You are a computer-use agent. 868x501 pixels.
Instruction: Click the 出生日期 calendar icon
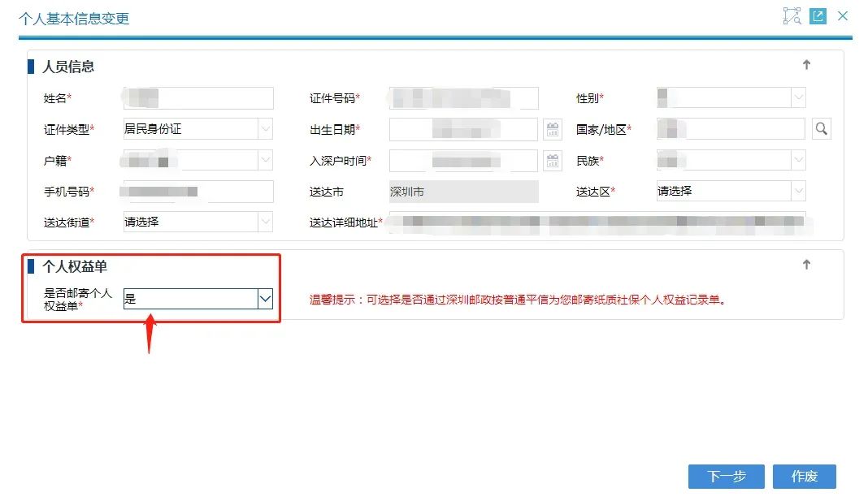[x=553, y=129]
